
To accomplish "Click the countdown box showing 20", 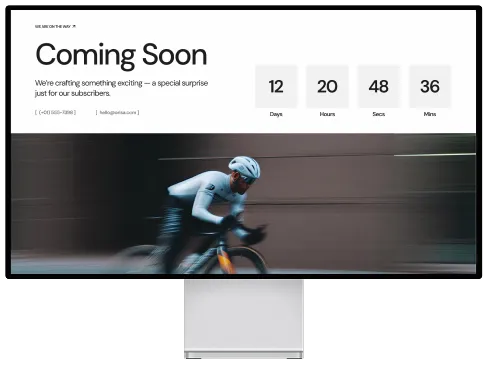I will coord(327,87).
